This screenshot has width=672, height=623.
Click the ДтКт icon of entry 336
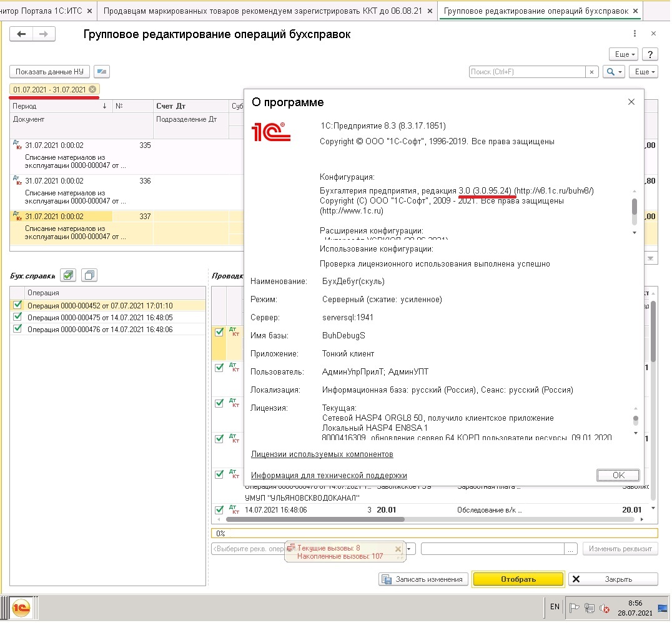coord(17,180)
